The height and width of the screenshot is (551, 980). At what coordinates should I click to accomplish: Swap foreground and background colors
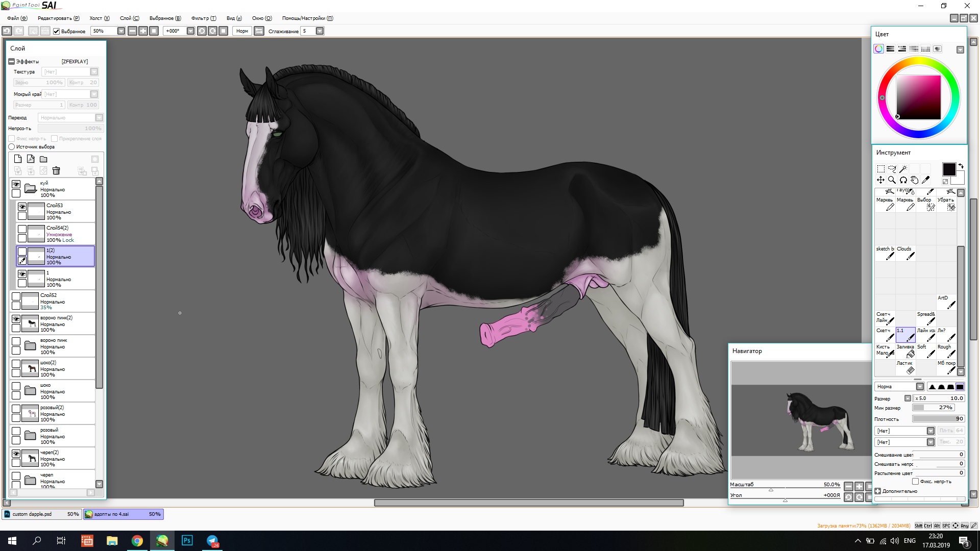click(961, 166)
